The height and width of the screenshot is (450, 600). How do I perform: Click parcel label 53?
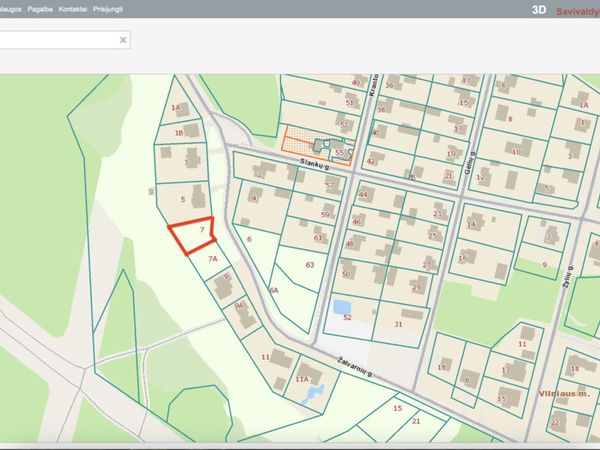pos(344,124)
